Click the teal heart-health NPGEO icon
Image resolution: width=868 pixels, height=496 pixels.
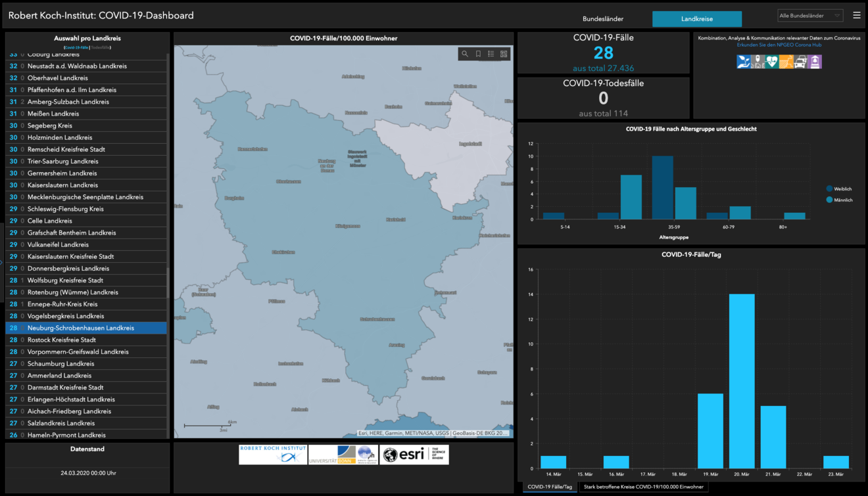pyautogui.click(x=772, y=62)
